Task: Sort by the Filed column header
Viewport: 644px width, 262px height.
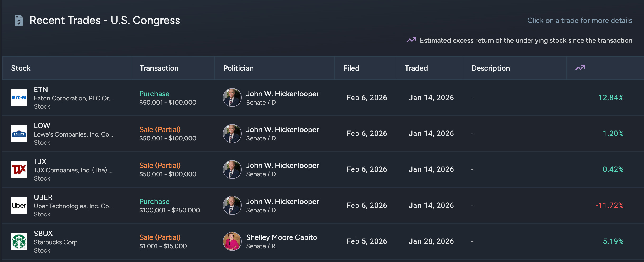Action: coord(351,68)
